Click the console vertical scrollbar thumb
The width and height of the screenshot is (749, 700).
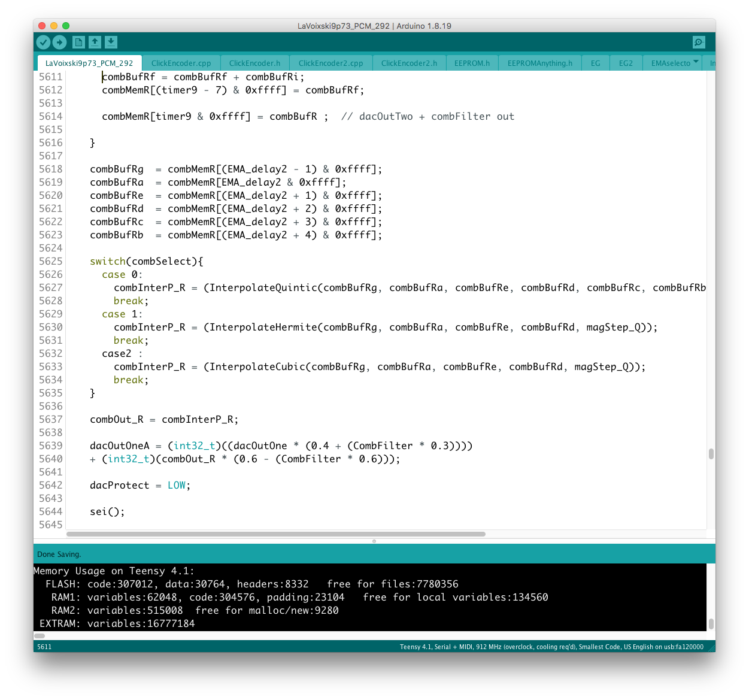pyautogui.click(x=711, y=623)
